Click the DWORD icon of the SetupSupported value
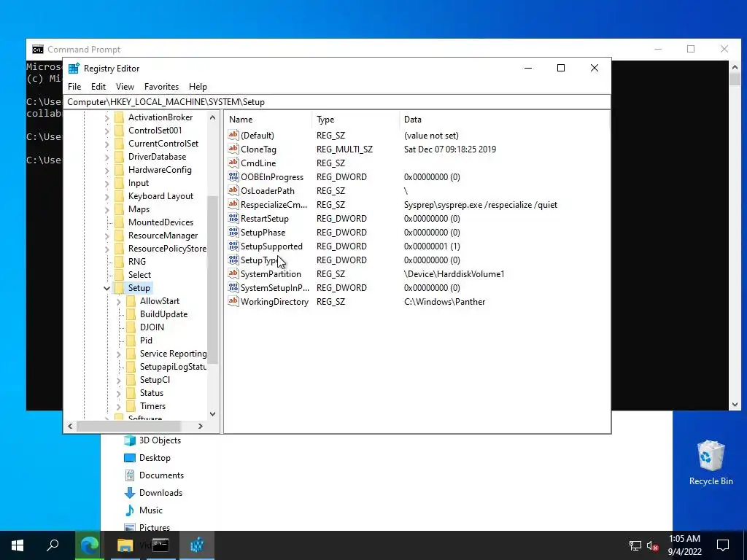The height and width of the screenshot is (560, 747). pos(233,246)
